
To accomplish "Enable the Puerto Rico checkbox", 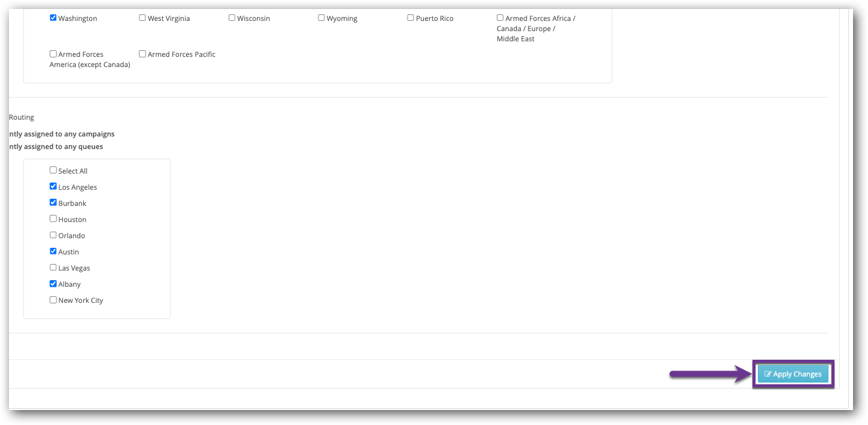I will point(411,17).
